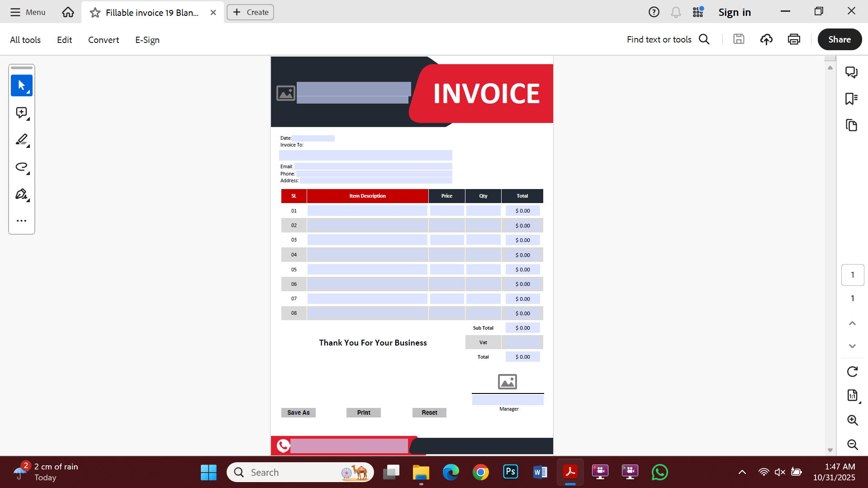The image size is (868, 488).
Task: Open the Comments panel
Action: pyautogui.click(x=852, y=72)
